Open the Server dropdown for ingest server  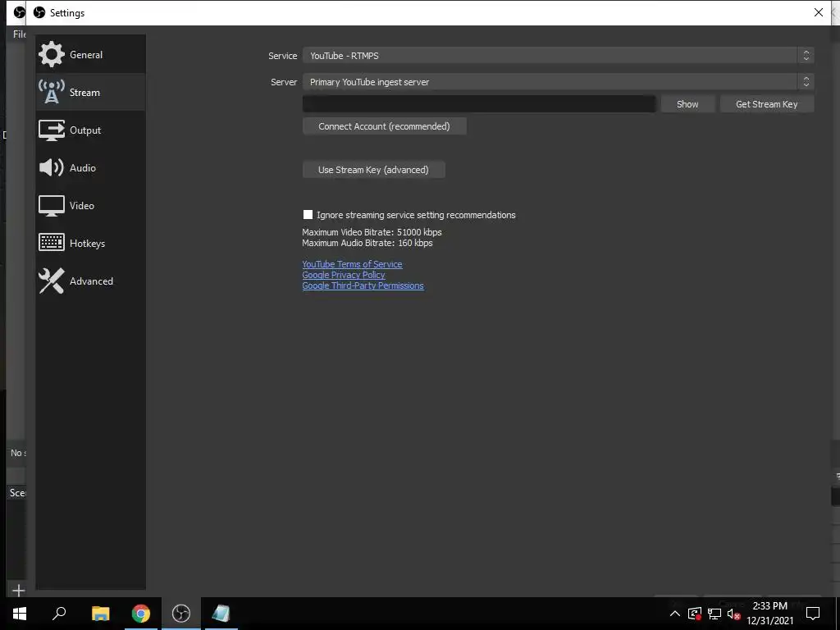tap(558, 81)
